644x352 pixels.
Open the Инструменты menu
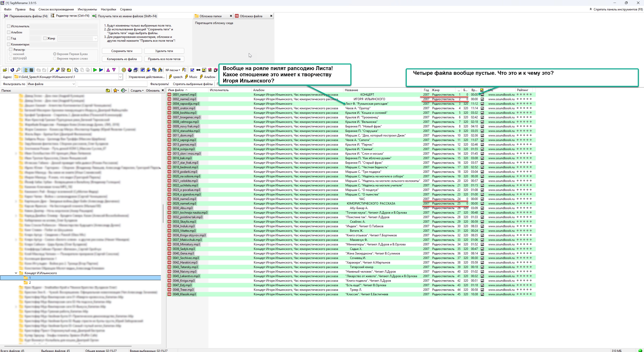pos(87,9)
